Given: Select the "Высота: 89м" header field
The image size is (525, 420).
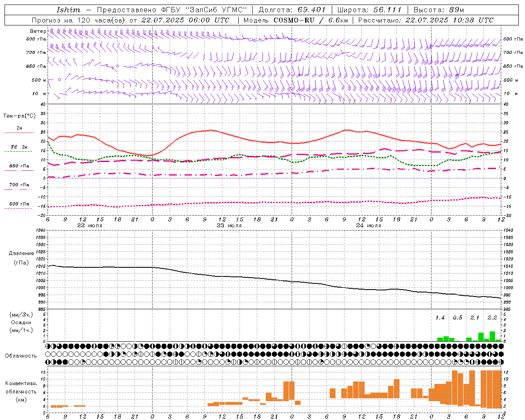Looking at the screenshot, I should pyautogui.click(x=439, y=10).
